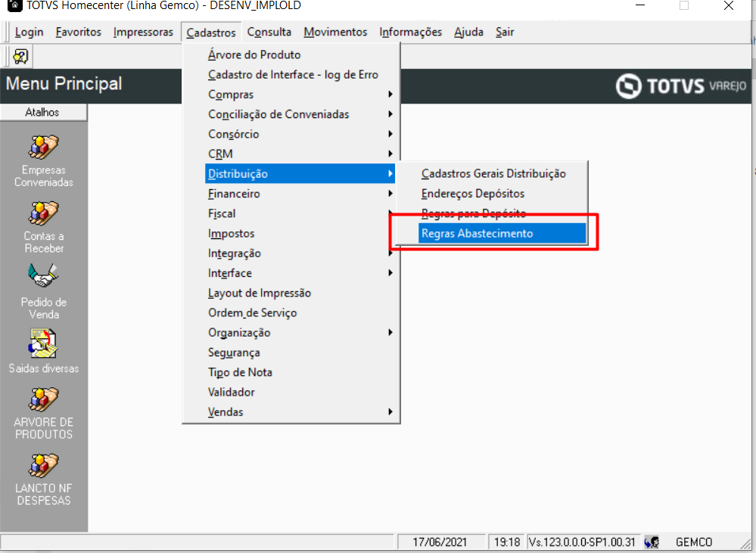Click the user icon in status bar
This screenshot has width=756, height=553.
click(652, 542)
